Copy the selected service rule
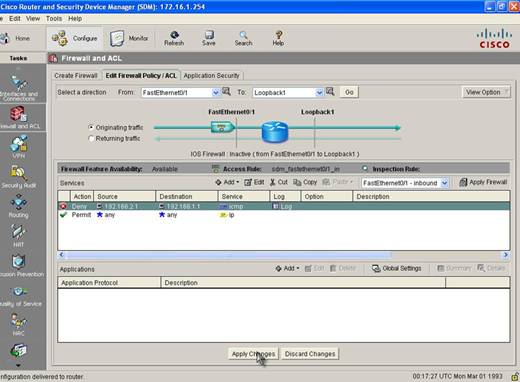Screen dimensions: 520x382 tap(305, 182)
